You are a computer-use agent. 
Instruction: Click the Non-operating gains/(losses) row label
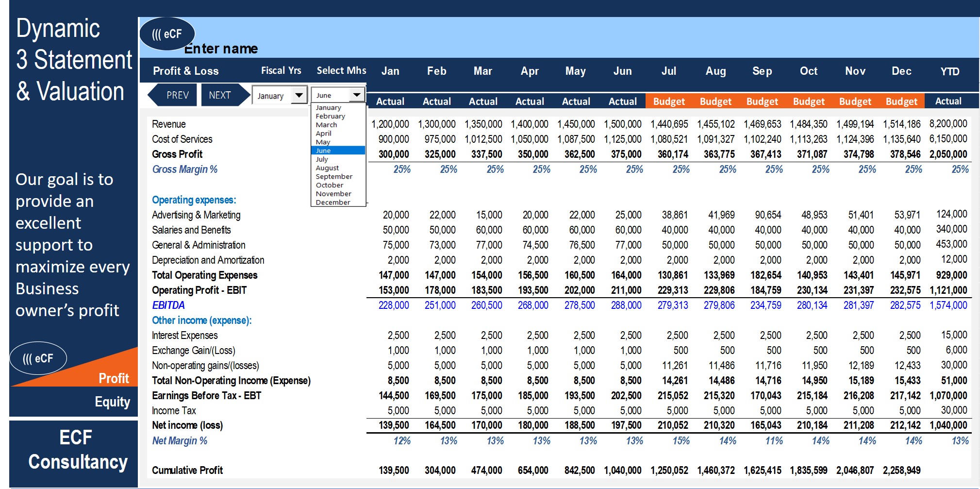coord(205,366)
